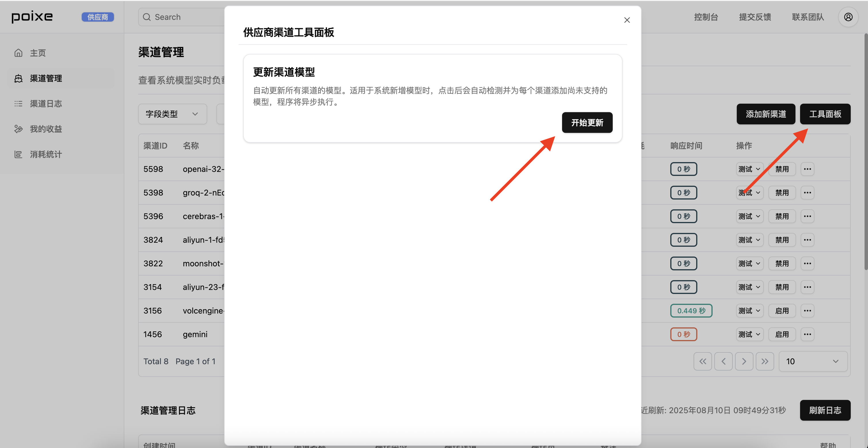Toggle 启用 for channel 3156 row
The image size is (868, 448).
pyautogui.click(x=782, y=310)
